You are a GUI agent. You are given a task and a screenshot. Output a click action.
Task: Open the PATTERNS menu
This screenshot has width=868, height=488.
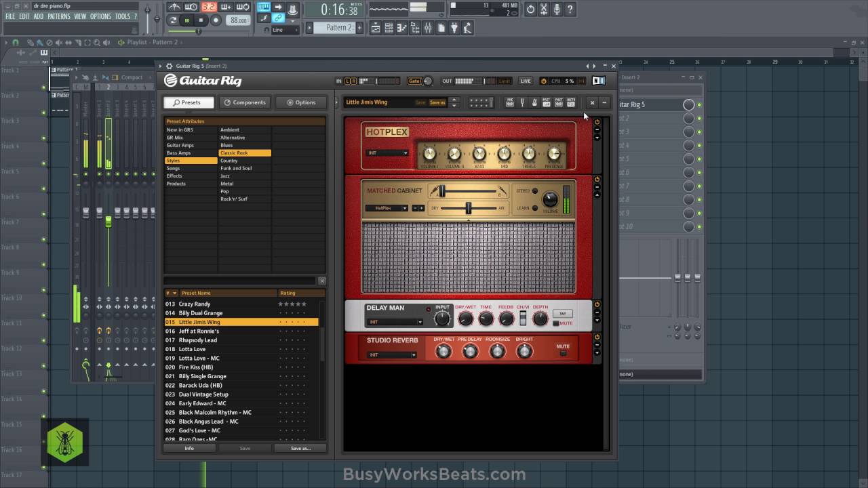click(x=58, y=16)
